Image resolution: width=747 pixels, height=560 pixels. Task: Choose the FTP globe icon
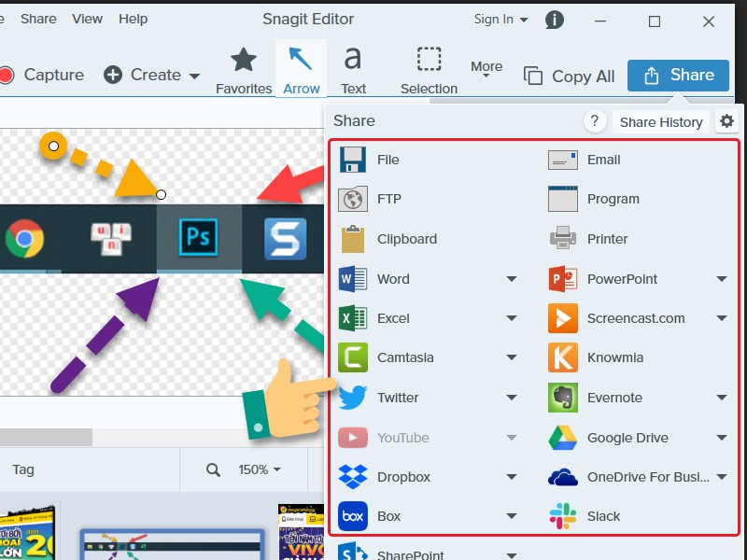point(353,199)
